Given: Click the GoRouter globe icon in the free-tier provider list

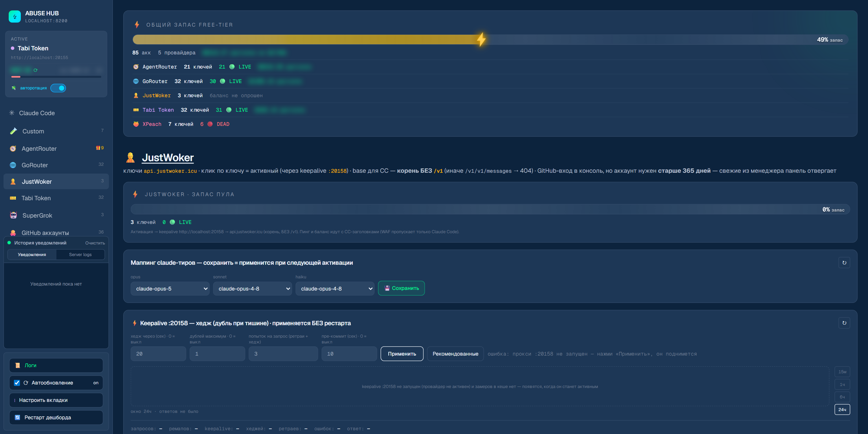Looking at the screenshot, I should [x=136, y=81].
